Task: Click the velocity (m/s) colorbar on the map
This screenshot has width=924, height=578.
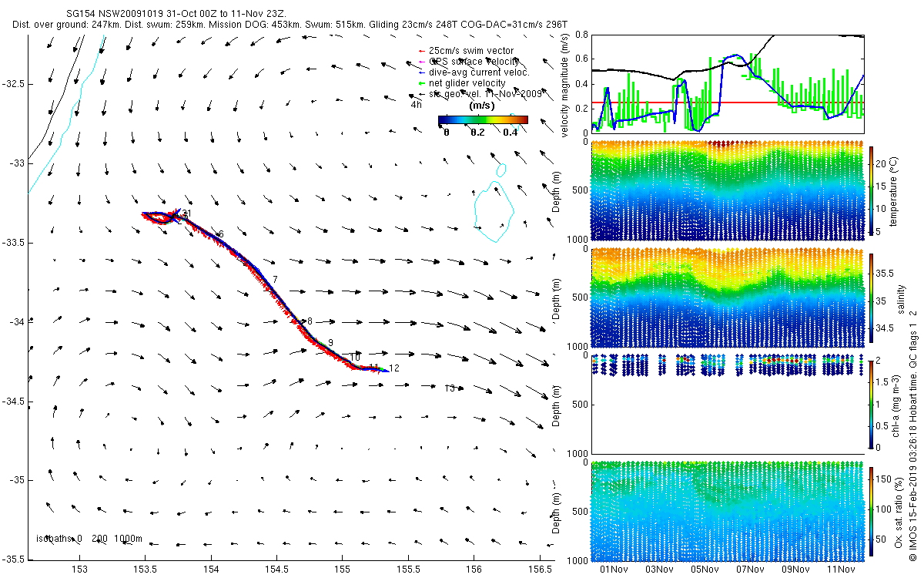Action: pos(483,119)
